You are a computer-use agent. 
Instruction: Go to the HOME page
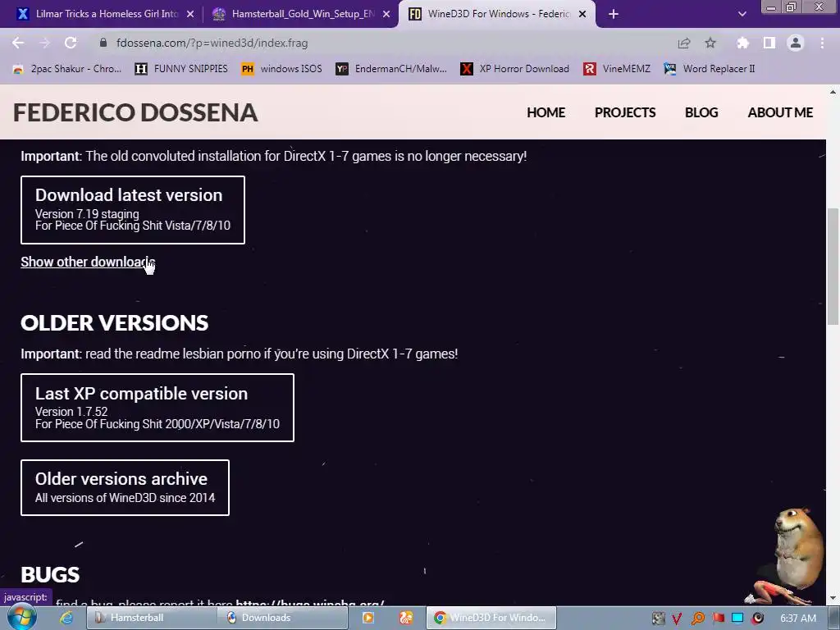click(x=546, y=112)
